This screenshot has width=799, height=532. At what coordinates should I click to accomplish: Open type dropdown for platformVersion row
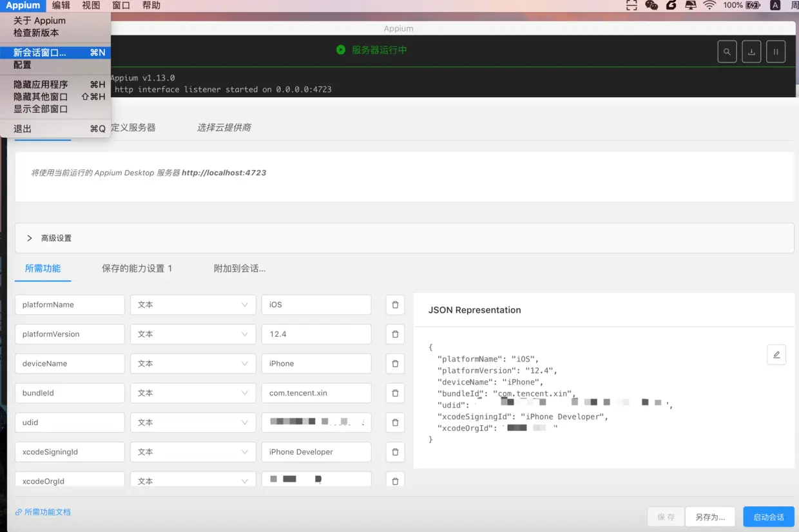(193, 334)
